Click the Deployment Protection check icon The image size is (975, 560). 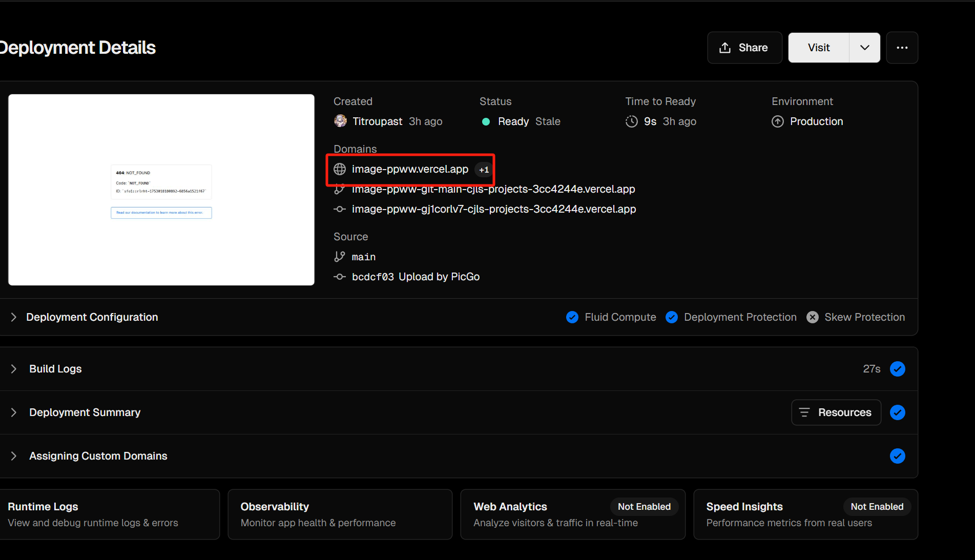coord(672,317)
